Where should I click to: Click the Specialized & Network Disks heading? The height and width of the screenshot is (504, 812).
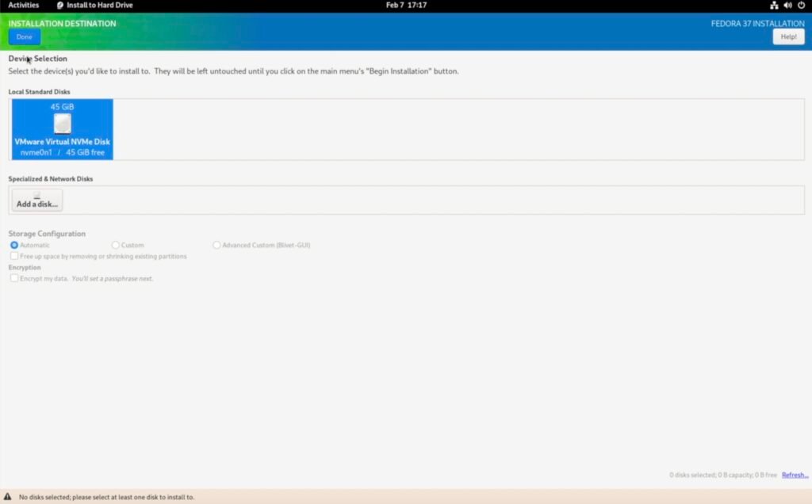coord(51,178)
